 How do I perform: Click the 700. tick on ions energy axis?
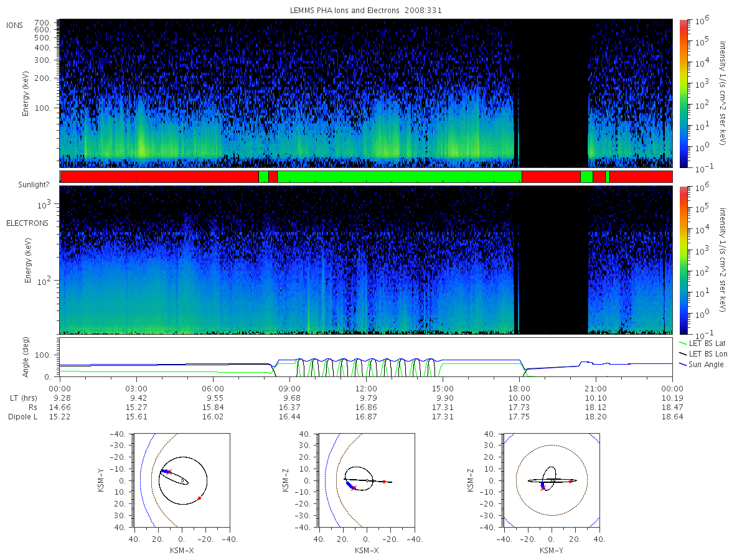pos(42,22)
